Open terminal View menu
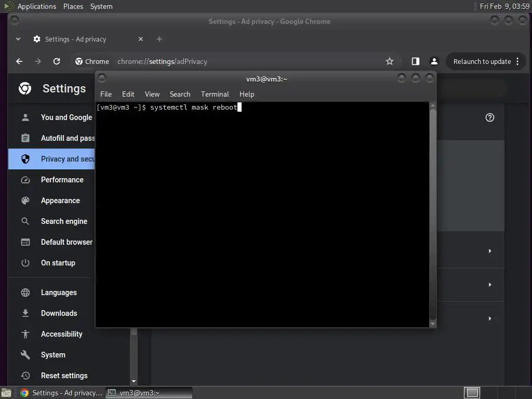Image resolution: width=532 pixels, height=399 pixels. pyautogui.click(x=152, y=95)
